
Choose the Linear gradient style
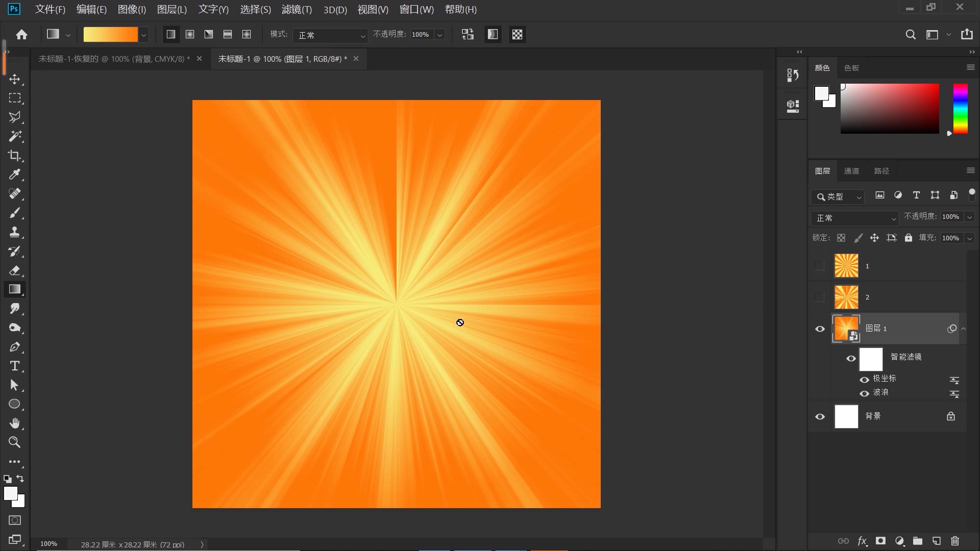point(171,34)
